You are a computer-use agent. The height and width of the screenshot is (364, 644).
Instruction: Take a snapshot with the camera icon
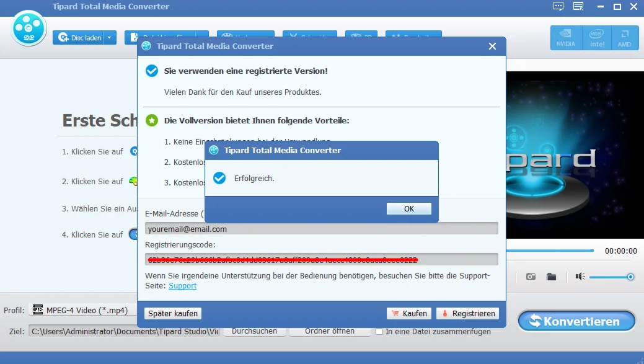point(531,277)
